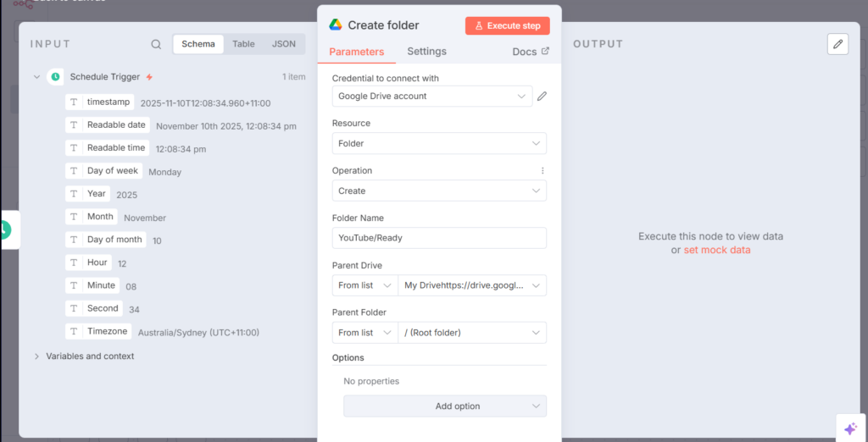Switch input view to Schema
Image resolution: width=868 pixels, height=442 pixels.
point(198,44)
